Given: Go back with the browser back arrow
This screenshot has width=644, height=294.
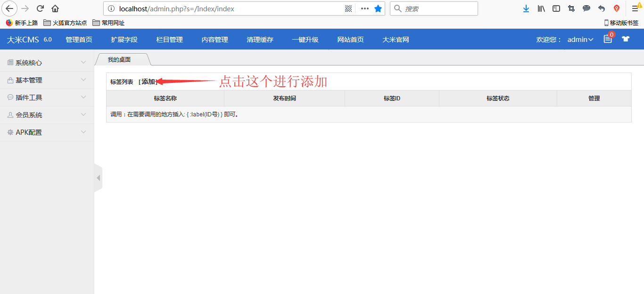Looking at the screenshot, I should click(x=9, y=8).
